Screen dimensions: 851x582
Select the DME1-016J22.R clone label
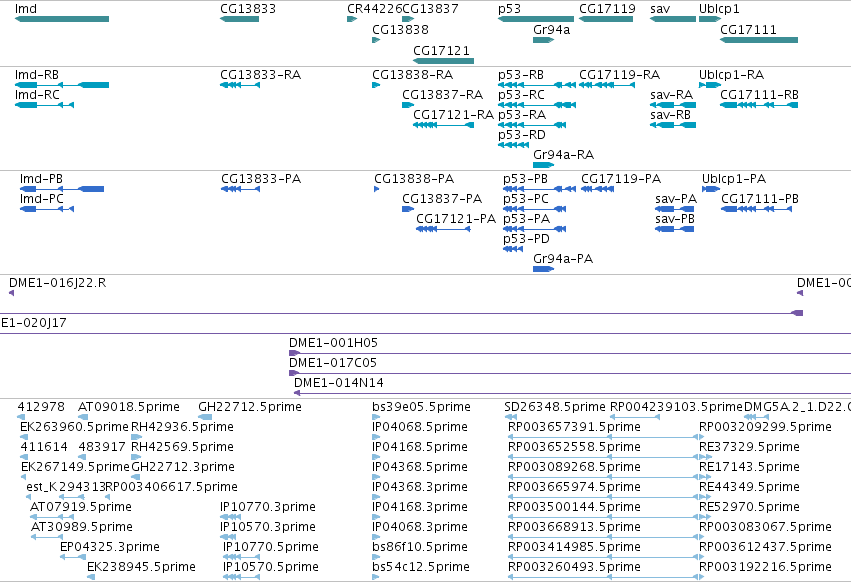[58, 283]
